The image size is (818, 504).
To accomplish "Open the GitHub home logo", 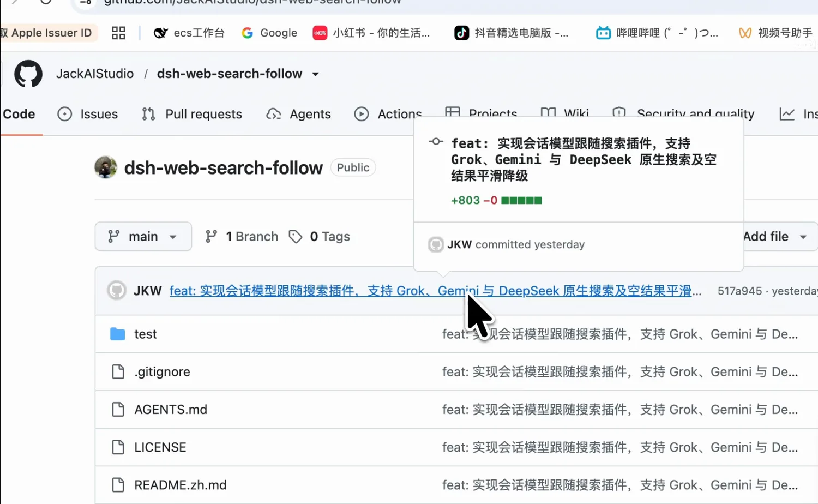I will tap(28, 74).
